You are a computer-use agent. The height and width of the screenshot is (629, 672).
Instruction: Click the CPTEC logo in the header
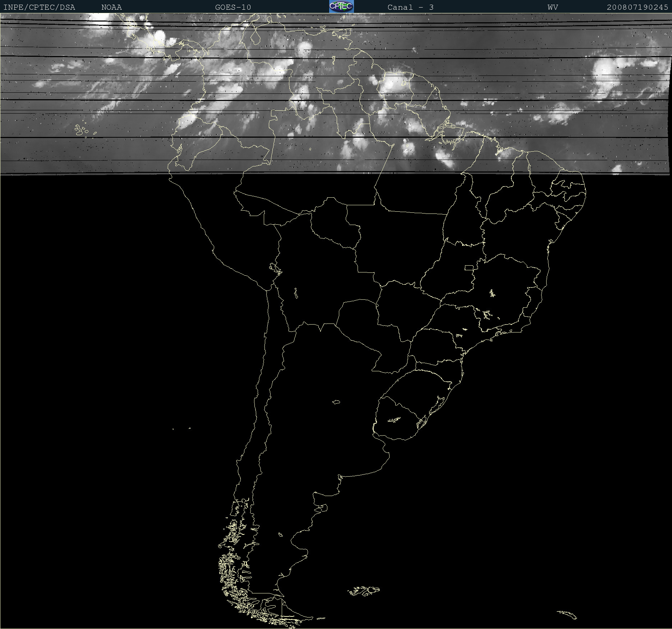(x=341, y=6)
